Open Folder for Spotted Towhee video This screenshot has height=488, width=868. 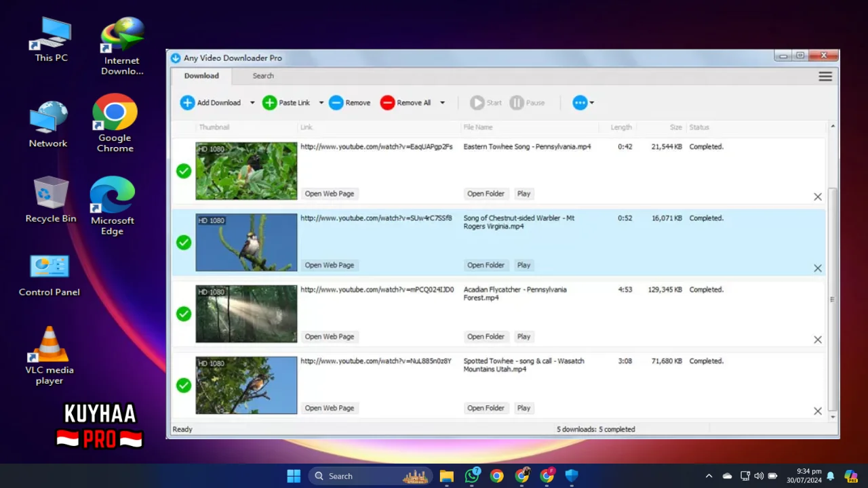(x=486, y=408)
